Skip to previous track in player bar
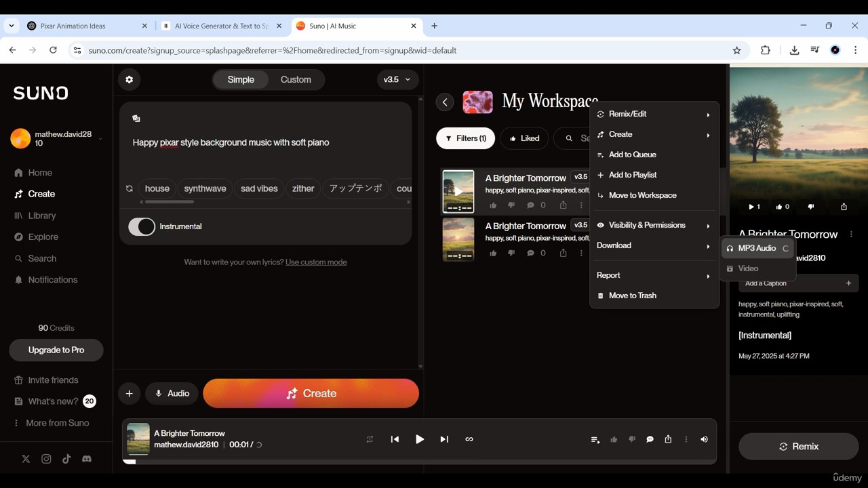The image size is (868, 488). tap(395, 439)
